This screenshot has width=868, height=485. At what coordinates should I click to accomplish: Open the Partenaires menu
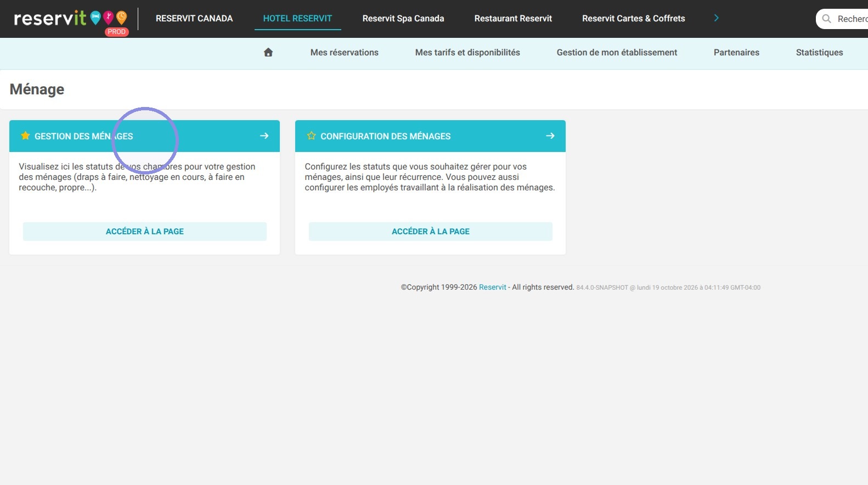[736, 52]
